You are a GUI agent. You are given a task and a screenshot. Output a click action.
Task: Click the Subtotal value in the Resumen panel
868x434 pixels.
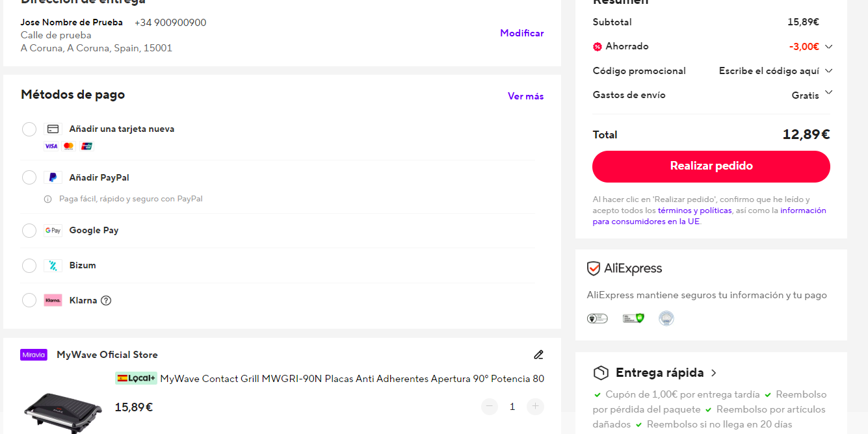(803, 22)
